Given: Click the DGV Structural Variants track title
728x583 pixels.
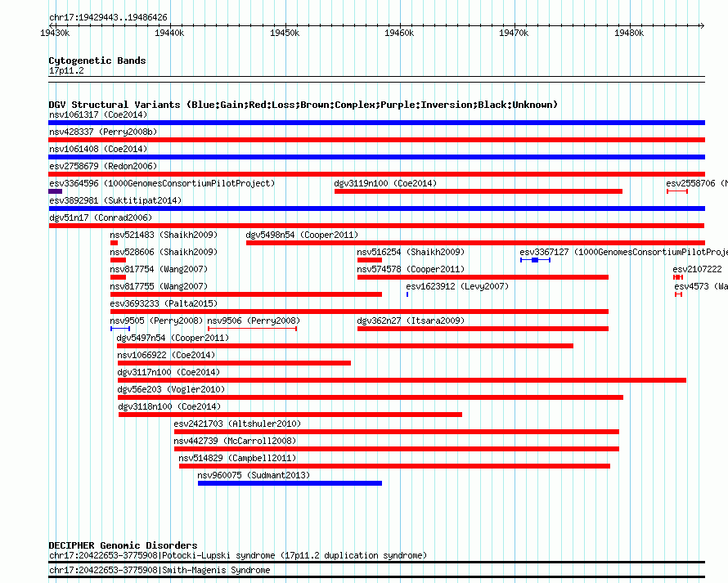Looking at the screenshot, I should pyautogui.click(x=303, y=105).
